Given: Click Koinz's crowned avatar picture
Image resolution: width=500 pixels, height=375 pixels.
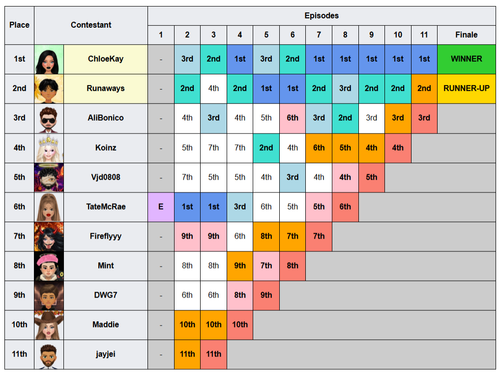Looking at the screenshot, I should pos(49,148).
